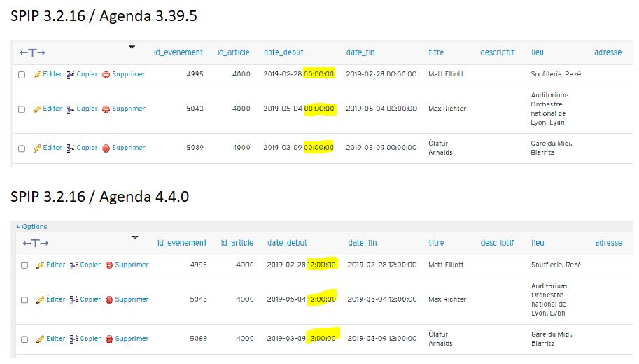
Task: Click Copier icon for event 5089 in top table
Action: pos(71,148)
